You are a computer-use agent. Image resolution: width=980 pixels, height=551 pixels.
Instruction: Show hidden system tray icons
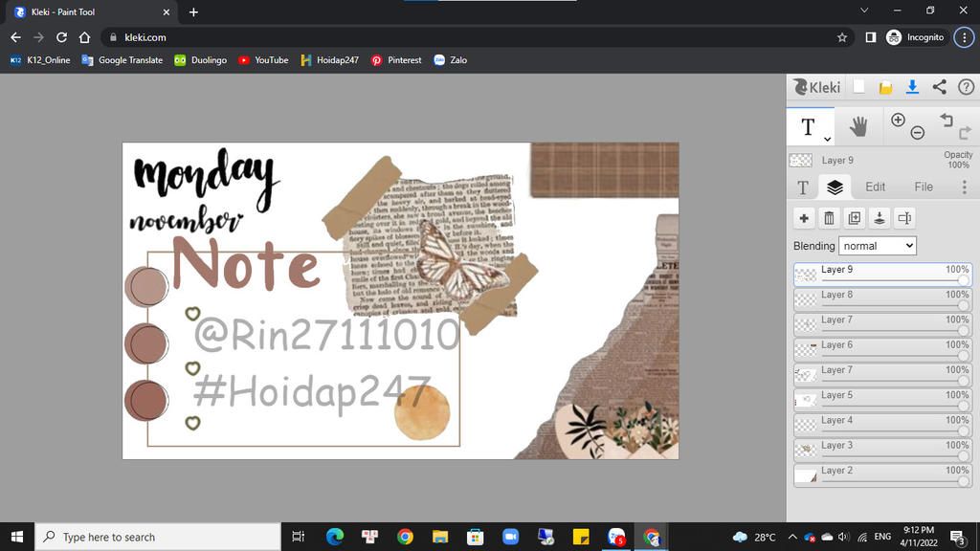(792, 537)
